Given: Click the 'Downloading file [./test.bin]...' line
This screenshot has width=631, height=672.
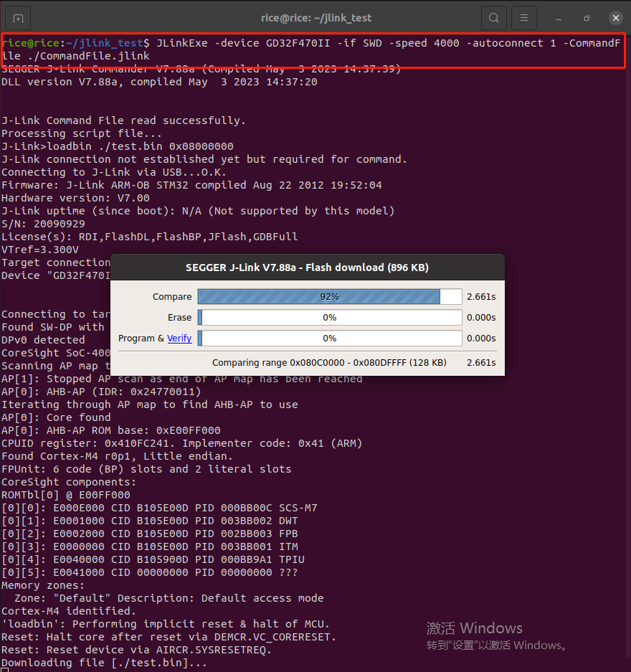Looking at the screenshot, I should click(104, 663).
